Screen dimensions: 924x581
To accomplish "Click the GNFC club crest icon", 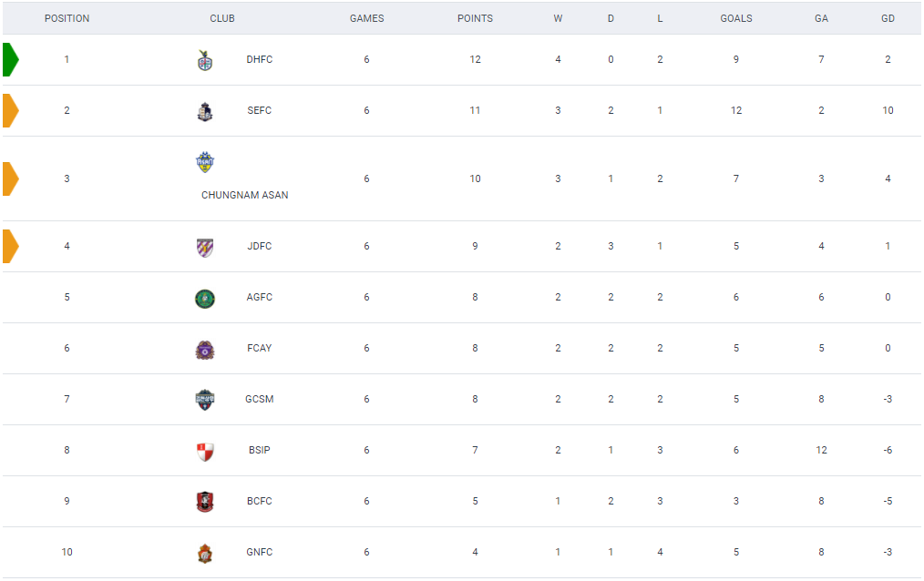I will click(x=205, y=553).
